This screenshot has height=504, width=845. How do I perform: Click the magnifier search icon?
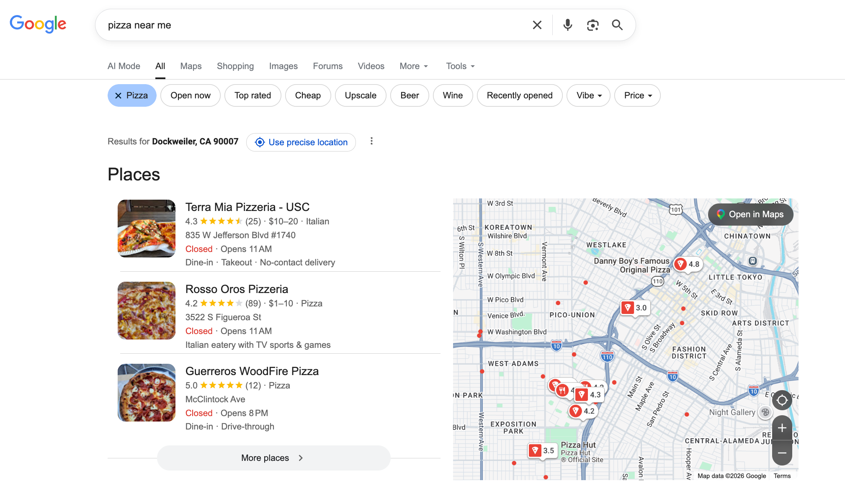pos(617,25)
